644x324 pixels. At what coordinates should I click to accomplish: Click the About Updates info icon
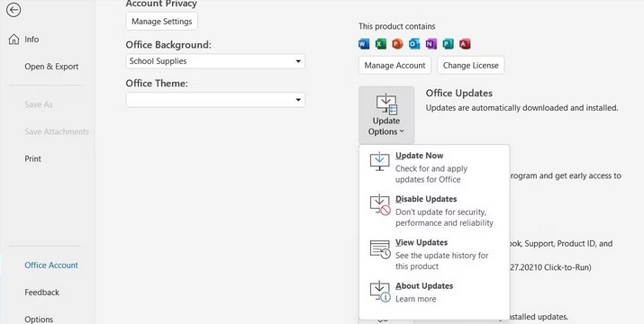coord(380,292)
